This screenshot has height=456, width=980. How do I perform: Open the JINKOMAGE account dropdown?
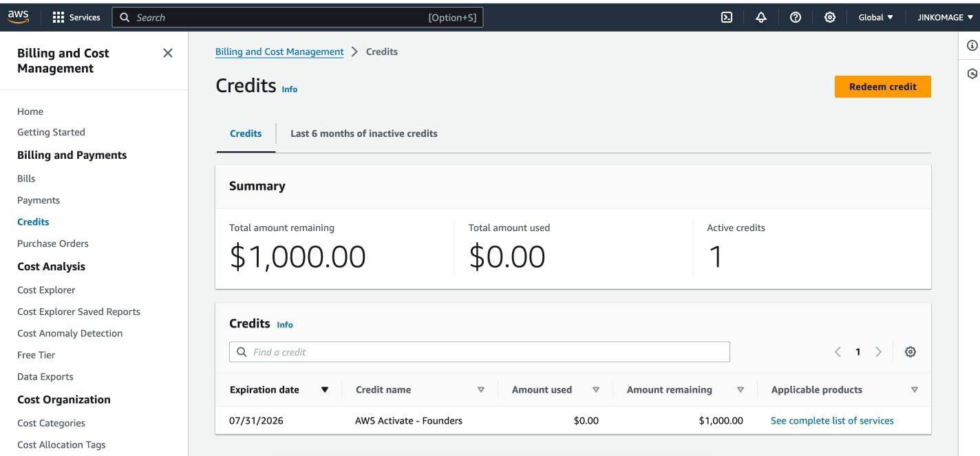pos(945,17)
